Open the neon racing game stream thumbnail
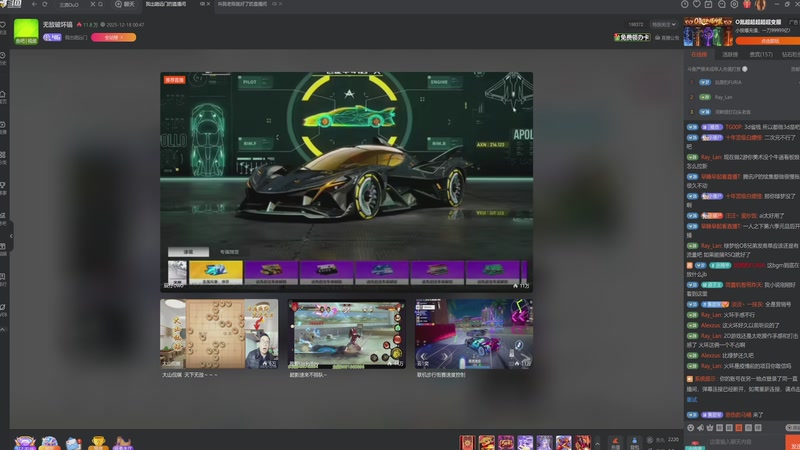The width and height of the screenshot is (800, 450). [474, 334]
